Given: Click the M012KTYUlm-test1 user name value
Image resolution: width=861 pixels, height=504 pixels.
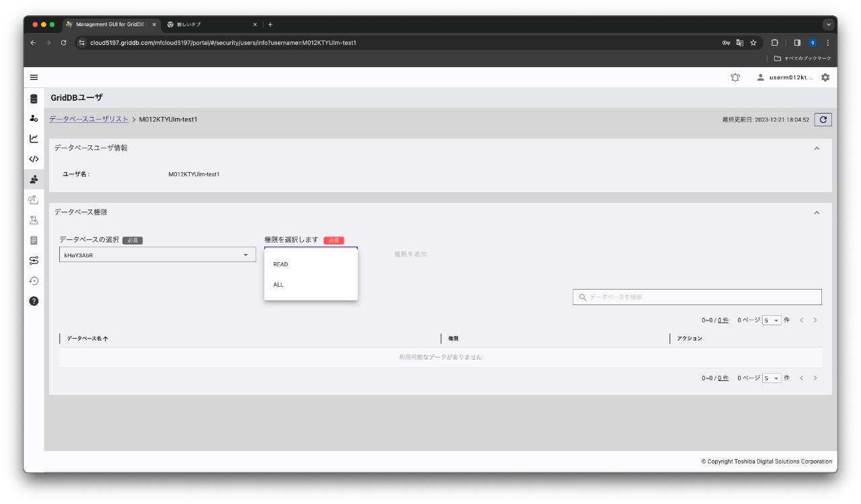Looking at the screenshot, I should tap(194, 175).
